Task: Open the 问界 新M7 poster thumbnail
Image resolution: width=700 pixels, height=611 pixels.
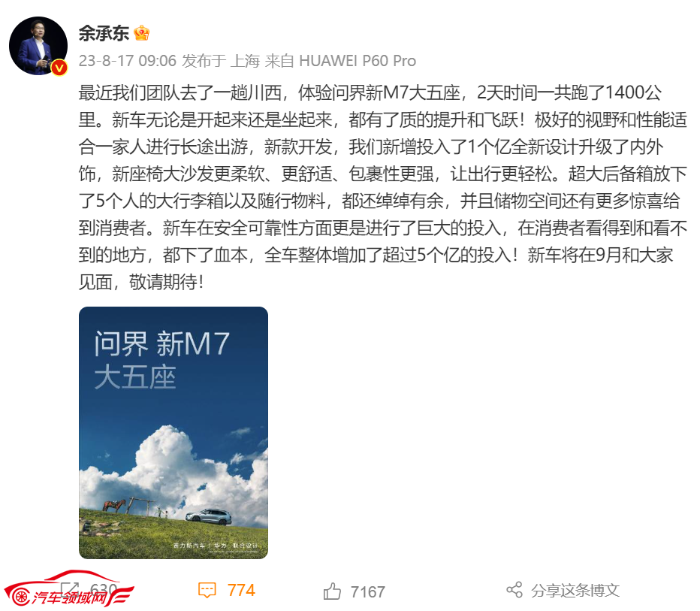Action: (x=173, y=432)
